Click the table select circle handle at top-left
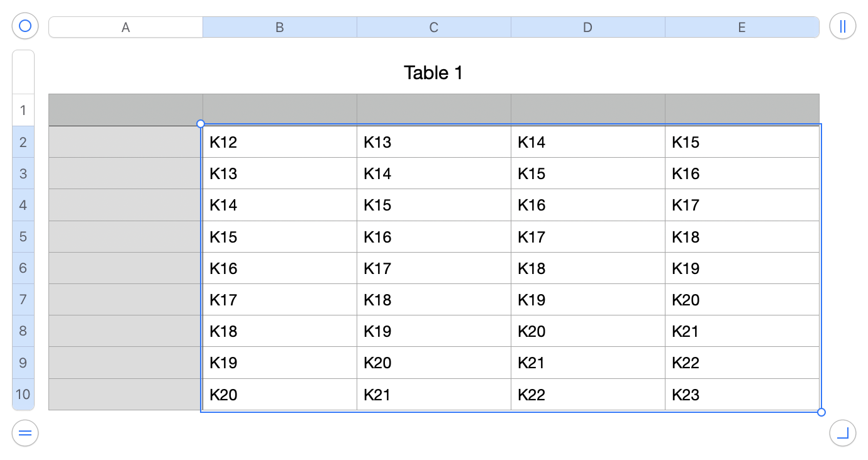This screenshot has height=460, width=868. click(25, 26)
